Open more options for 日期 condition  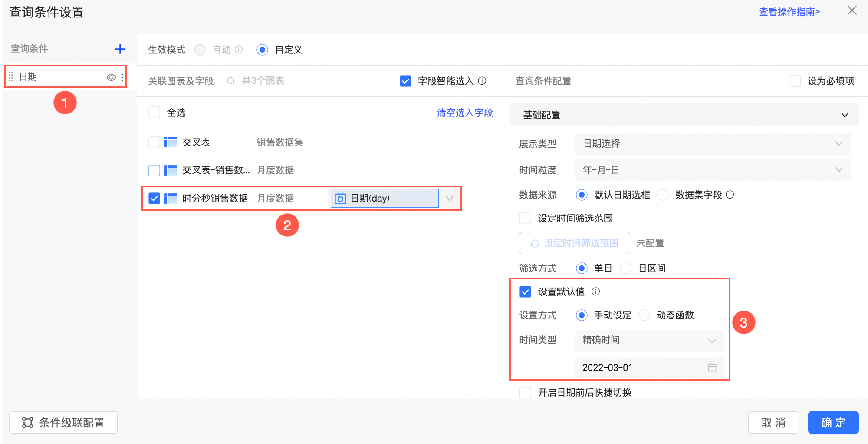(x=122, y=77)
